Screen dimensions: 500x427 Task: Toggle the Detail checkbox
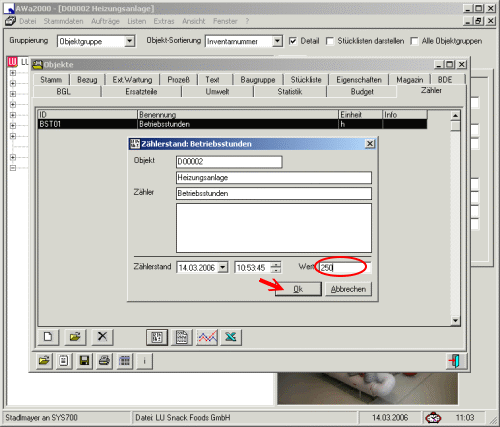[293, 41]
